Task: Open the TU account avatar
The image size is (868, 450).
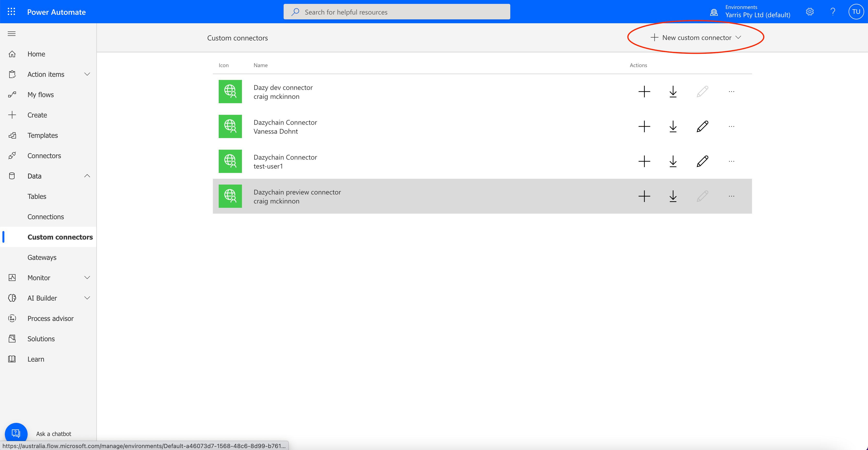Action: click(x=856, y=12)
